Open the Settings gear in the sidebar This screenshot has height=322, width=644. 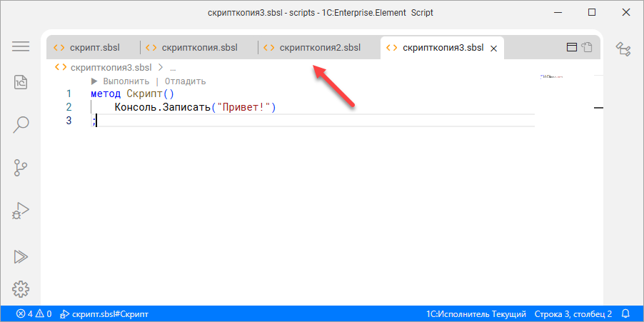(21, 289)
